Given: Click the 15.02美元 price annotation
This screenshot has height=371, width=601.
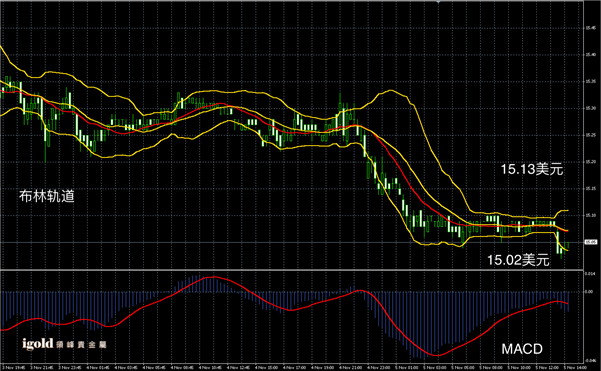Looking at the screenshot, I should click(x=518, y=260).
